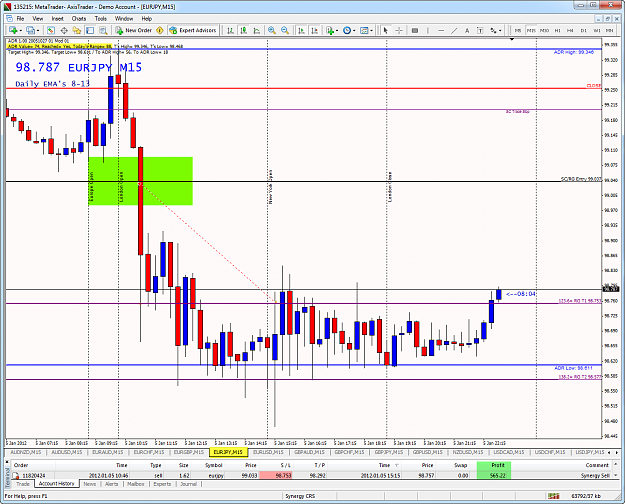Screen dimensions: 625x504
Task: Open the chart templates icon
Action: point(364,30)
